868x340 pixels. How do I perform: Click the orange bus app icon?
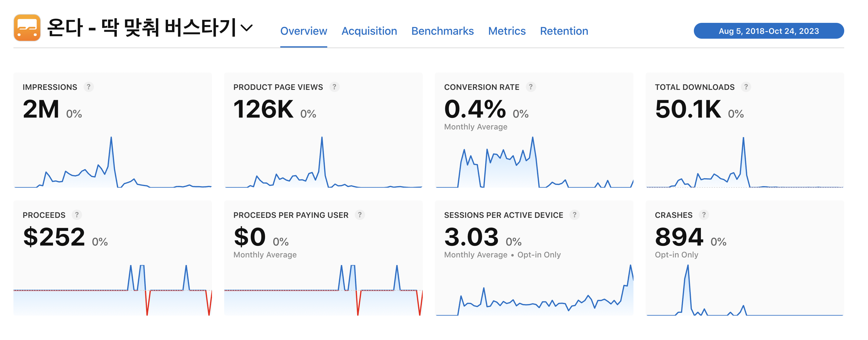(27, 28)
